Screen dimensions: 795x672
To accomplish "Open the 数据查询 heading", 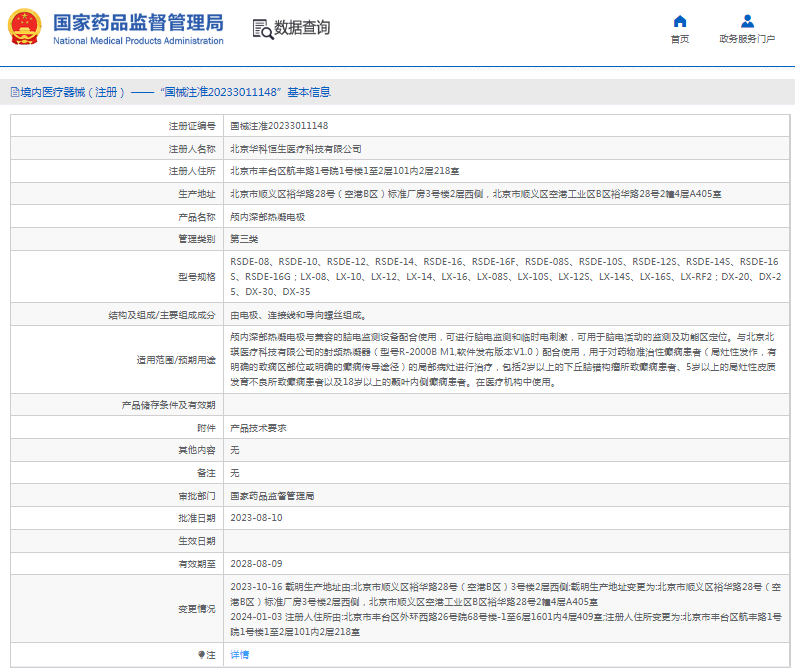I will coord(302,27).
